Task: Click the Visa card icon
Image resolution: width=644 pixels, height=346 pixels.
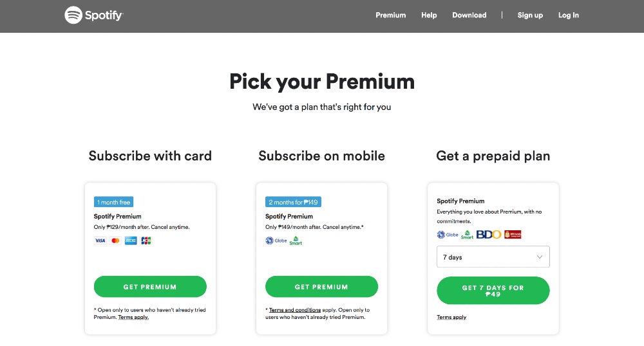Action: click(100, 241)
